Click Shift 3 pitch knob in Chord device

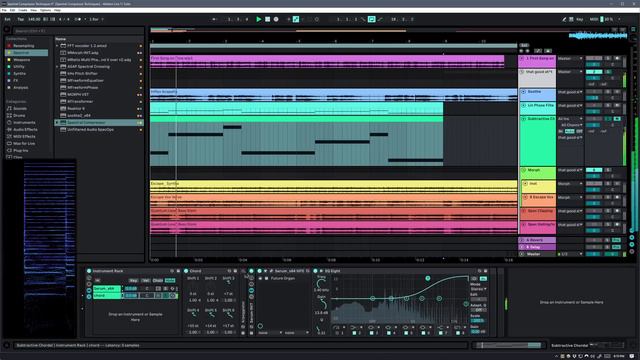(229, 283)
